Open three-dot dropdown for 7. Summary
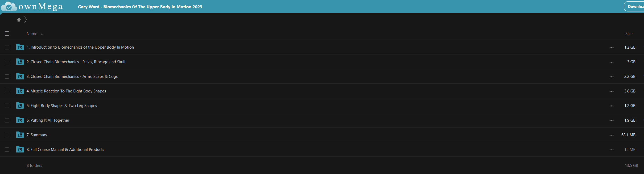The width and height of the screenshot is (644, 174). tap(611, 135)
